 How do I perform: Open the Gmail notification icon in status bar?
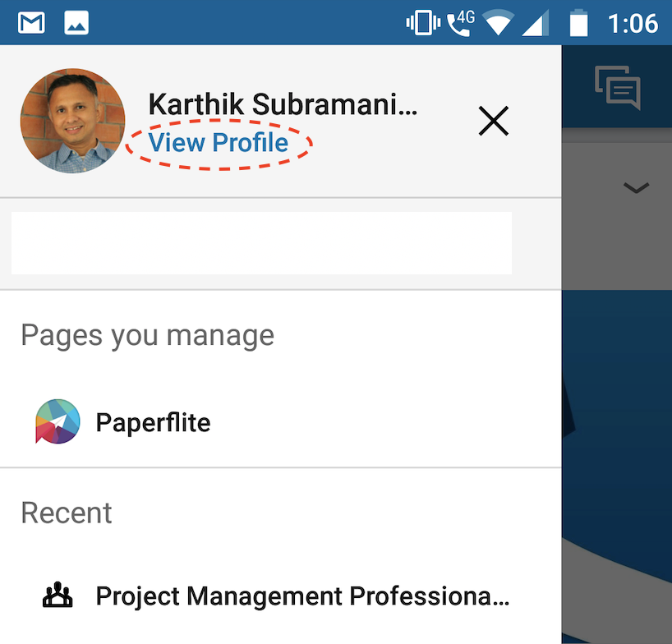click(31, 23)
